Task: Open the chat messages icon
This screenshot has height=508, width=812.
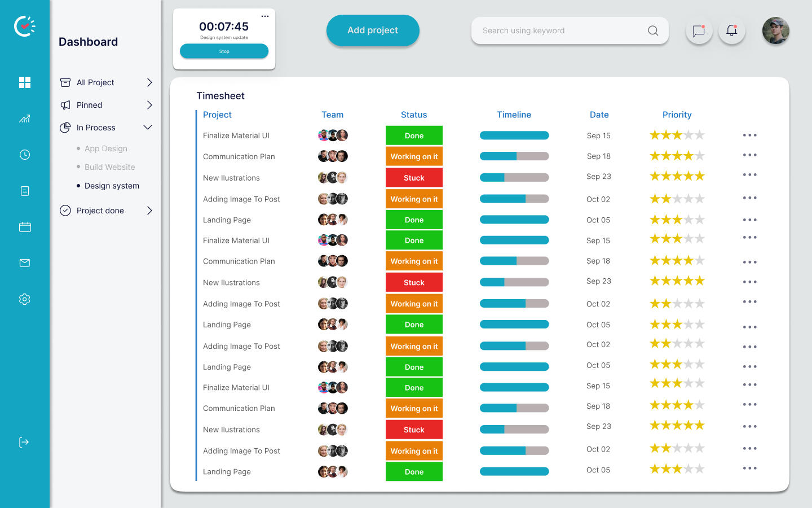Action: click(699, 31)
